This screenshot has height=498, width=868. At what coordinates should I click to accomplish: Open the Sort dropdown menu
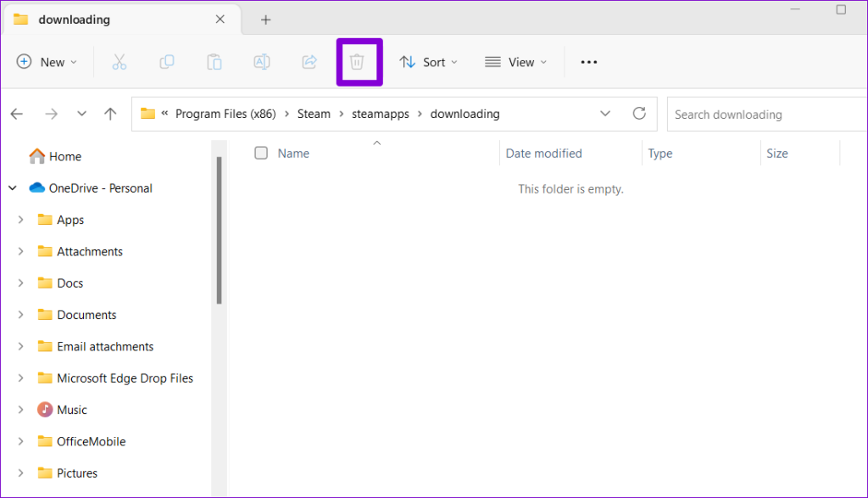pyautogui.click(x=428, y=62)
